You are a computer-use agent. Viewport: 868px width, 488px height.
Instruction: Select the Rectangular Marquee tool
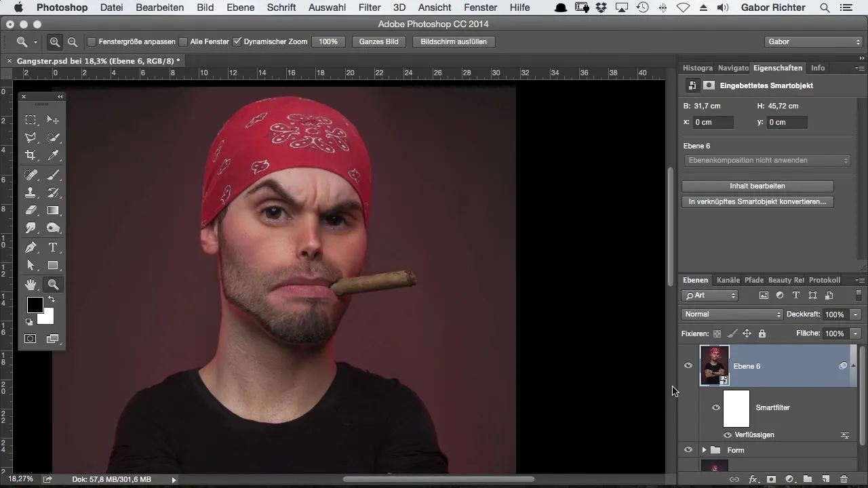pos(31,120)
